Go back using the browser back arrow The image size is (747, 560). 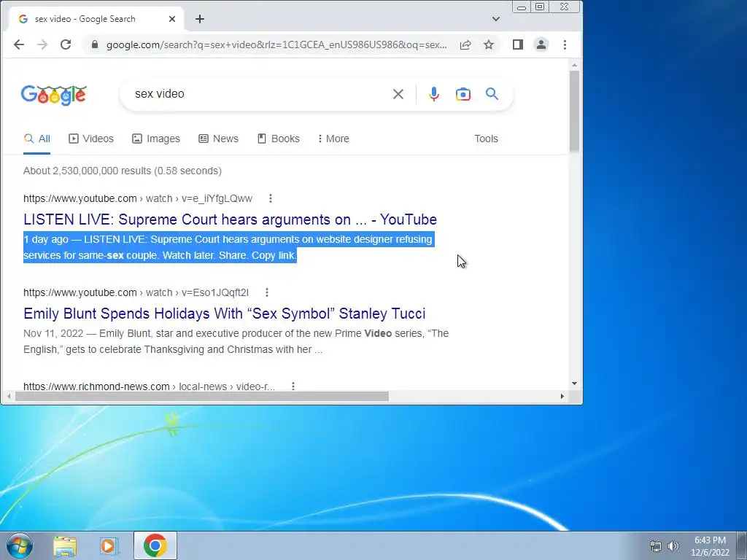pos(18,44)
